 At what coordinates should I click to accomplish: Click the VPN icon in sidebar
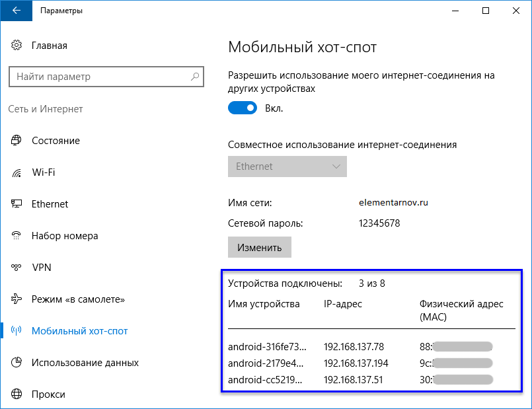click(17, 268)
